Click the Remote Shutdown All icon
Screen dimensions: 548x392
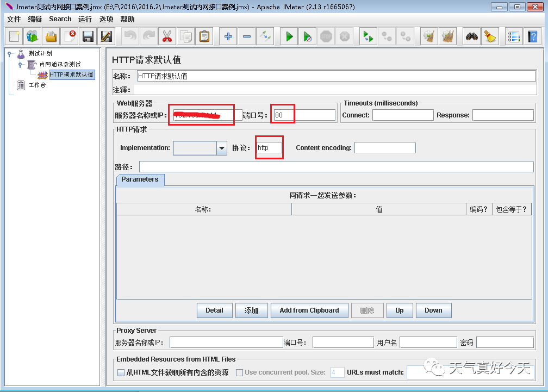(406, 36)
